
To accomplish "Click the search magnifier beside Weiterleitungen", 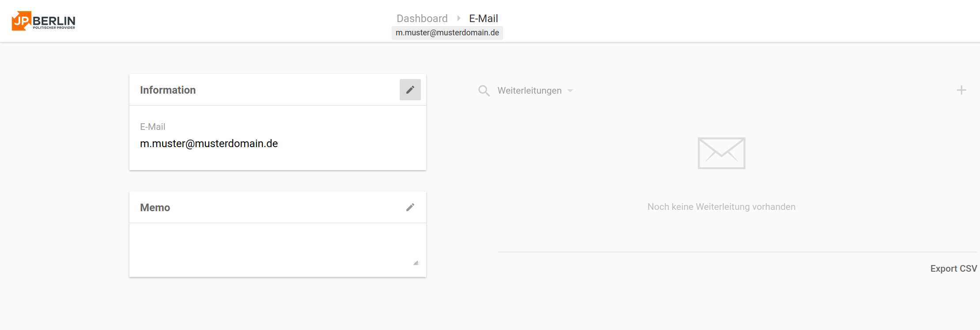I will pyautogui.click(x=484, y=91).
